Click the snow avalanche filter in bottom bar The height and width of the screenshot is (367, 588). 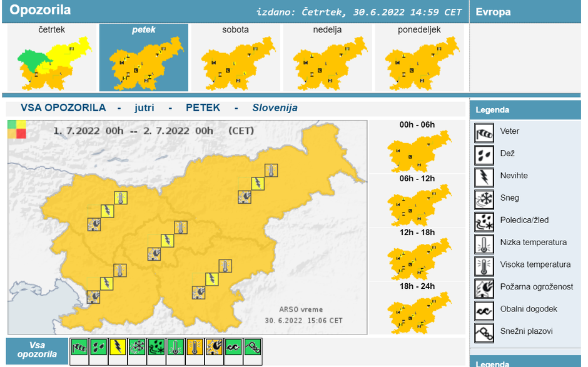[252, 347]
